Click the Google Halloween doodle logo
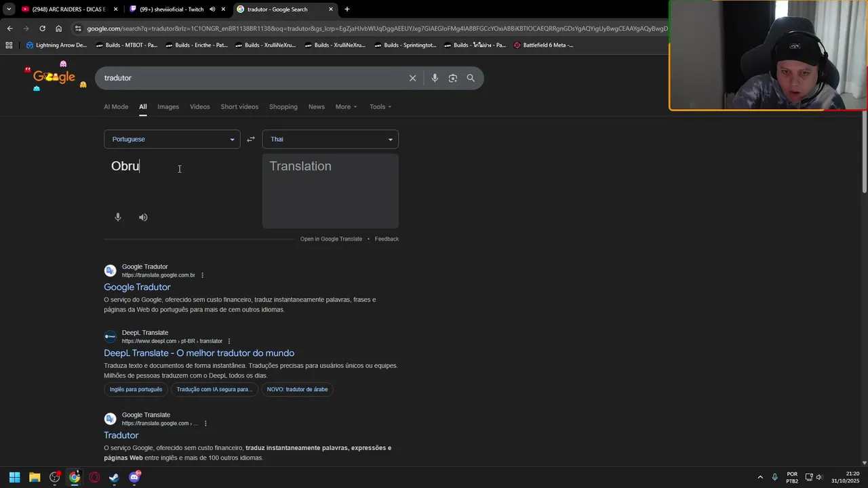868x488 pixels. click(x=56, y=76)
